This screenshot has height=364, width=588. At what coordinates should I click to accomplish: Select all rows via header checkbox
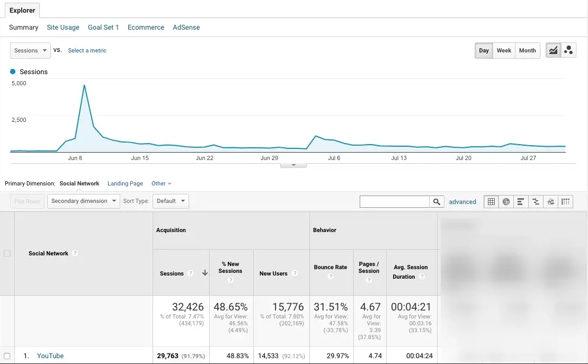(7, 253)
